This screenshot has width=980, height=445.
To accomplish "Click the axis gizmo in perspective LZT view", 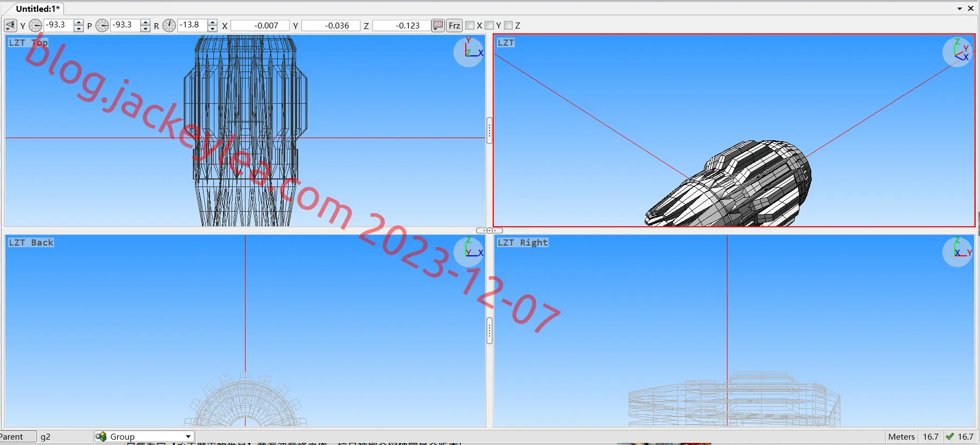I will (958, 52).
